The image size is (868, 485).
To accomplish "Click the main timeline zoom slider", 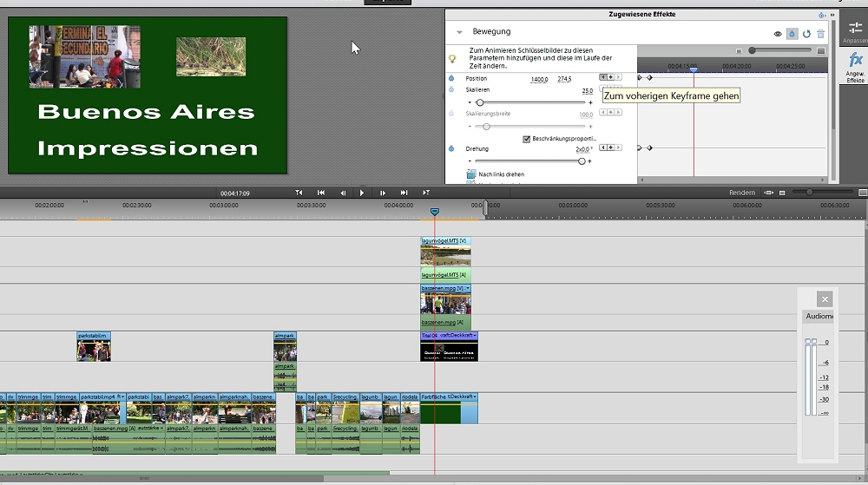I will [809, 193].
